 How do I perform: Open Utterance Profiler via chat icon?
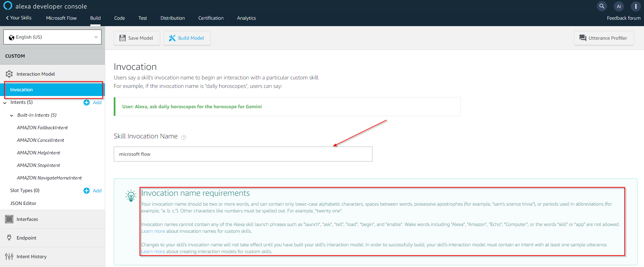pyautogui.click(x=583, y=38)
